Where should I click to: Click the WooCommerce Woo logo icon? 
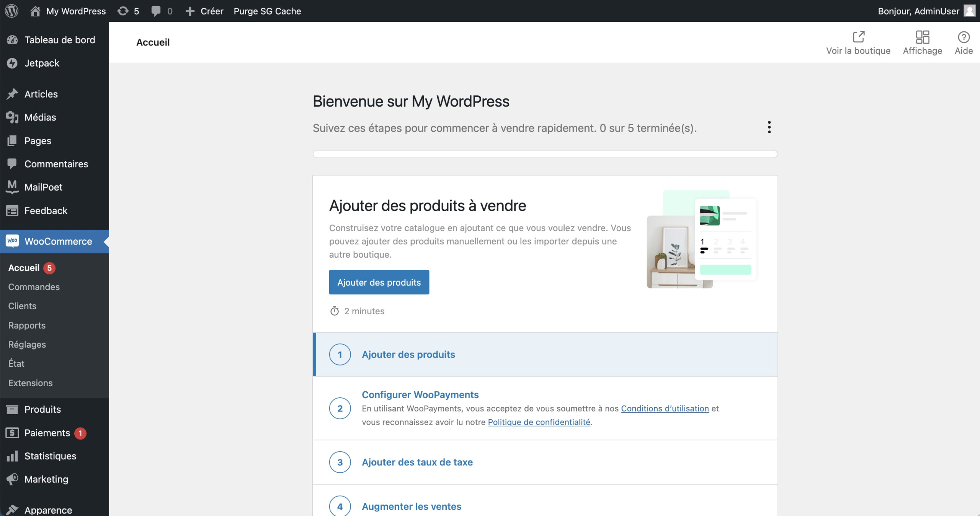12,241
